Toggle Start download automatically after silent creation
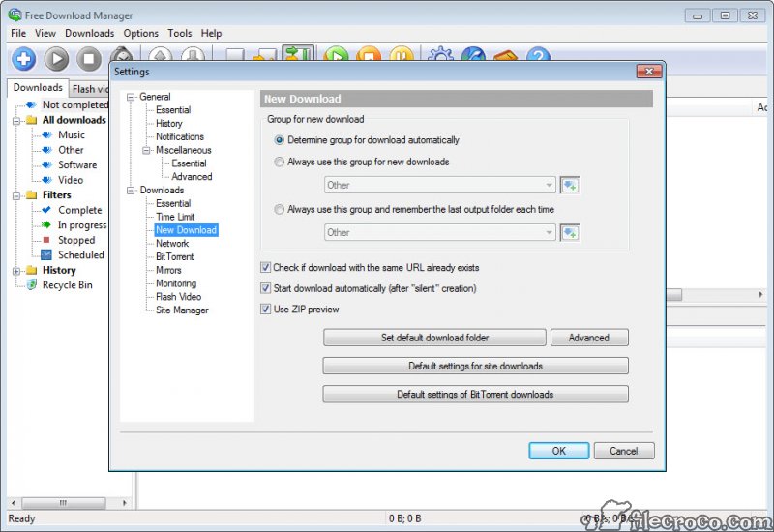The height and width of the screenshot is (532, 774). 265,288
